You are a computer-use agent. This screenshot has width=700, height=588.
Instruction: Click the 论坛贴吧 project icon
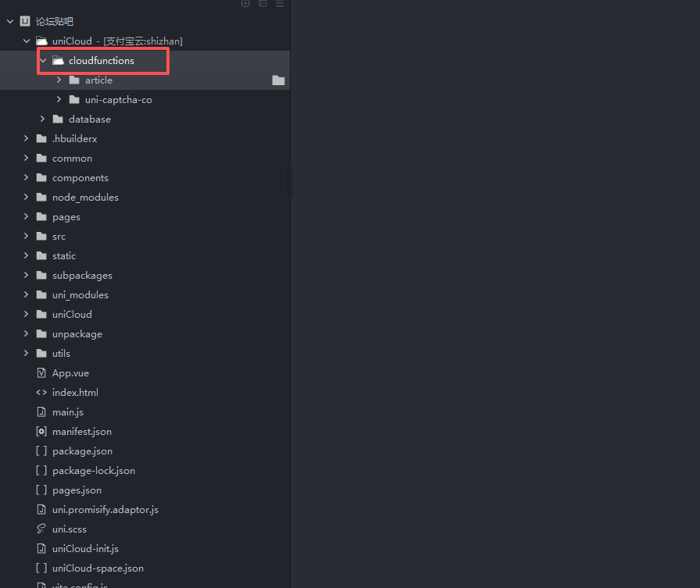(x=25, y=21)
